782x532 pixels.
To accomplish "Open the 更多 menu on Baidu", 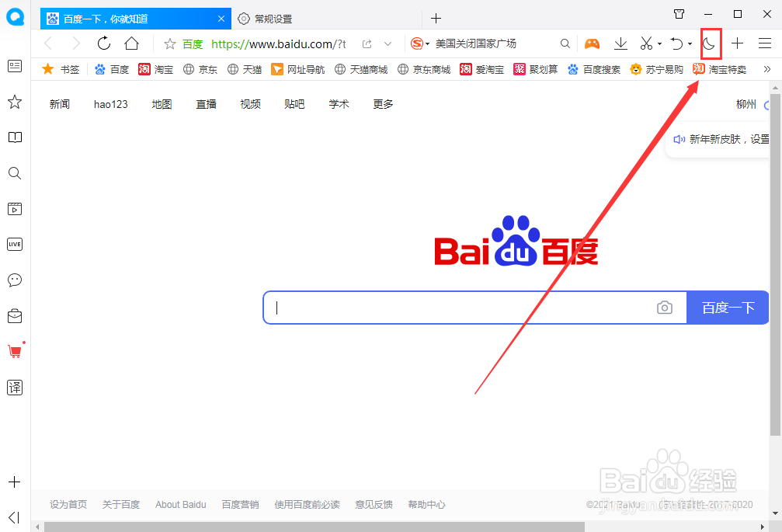I will tap(383, 104).
